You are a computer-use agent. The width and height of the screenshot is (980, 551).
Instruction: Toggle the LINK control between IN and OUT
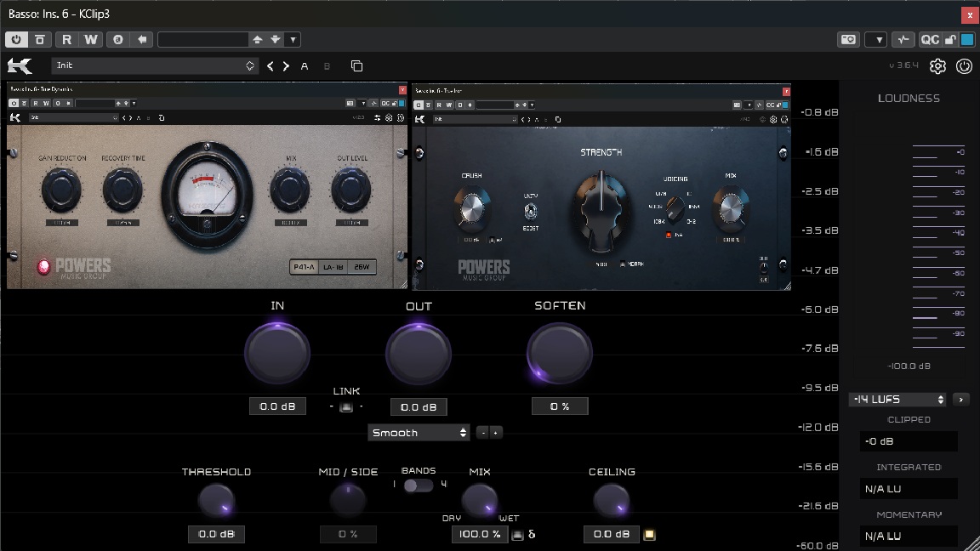pyautogui.click(x=347, y=406)
